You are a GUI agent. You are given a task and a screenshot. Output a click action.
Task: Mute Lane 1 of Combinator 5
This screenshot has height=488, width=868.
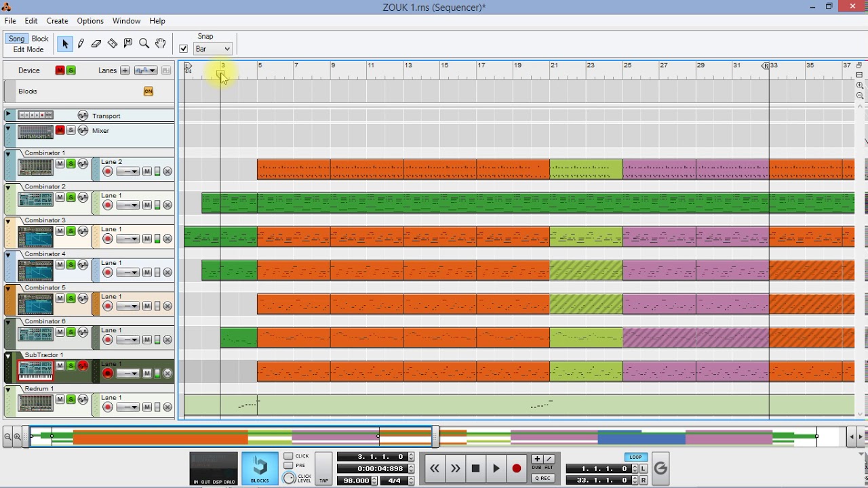(146, 306)
